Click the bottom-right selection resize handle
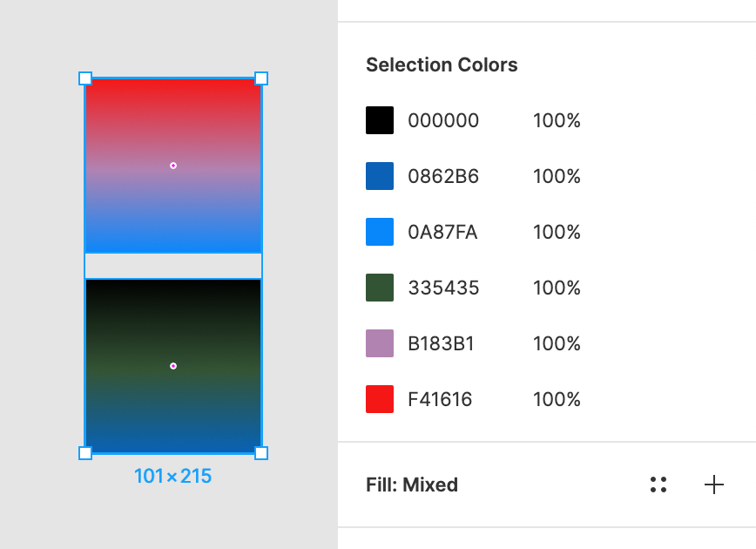 pos(261,453)
